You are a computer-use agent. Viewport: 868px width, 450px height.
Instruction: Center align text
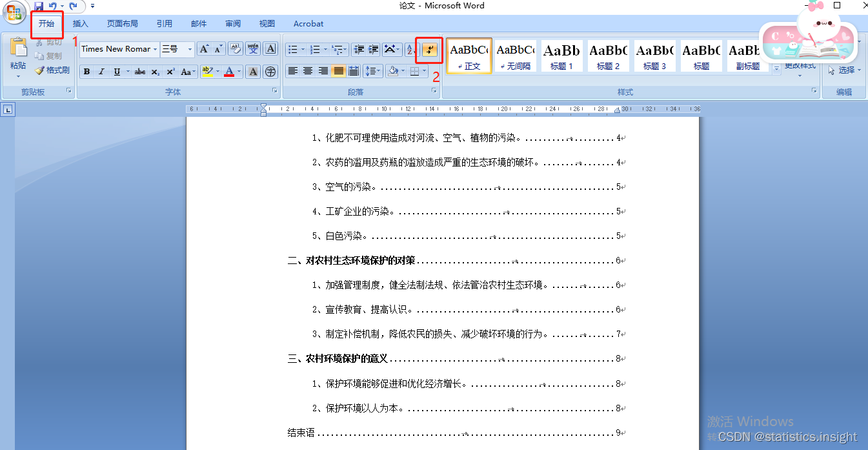pos(308,71)
